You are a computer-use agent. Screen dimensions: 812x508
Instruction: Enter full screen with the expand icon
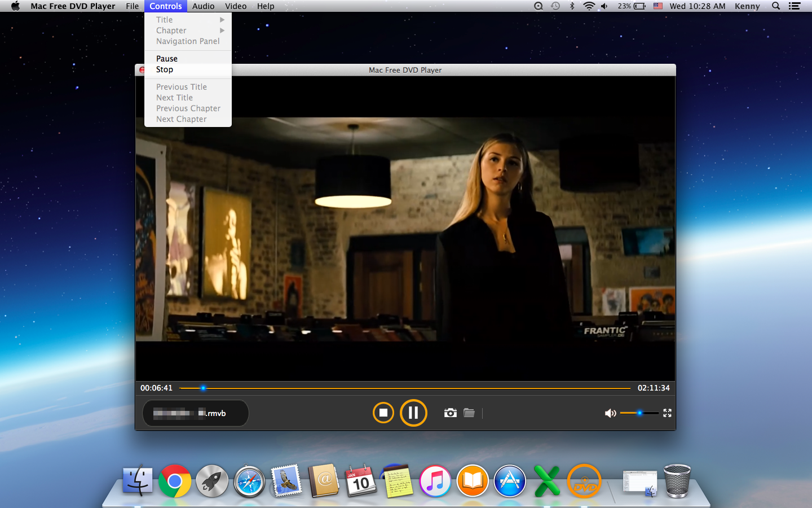click(667, 413)
